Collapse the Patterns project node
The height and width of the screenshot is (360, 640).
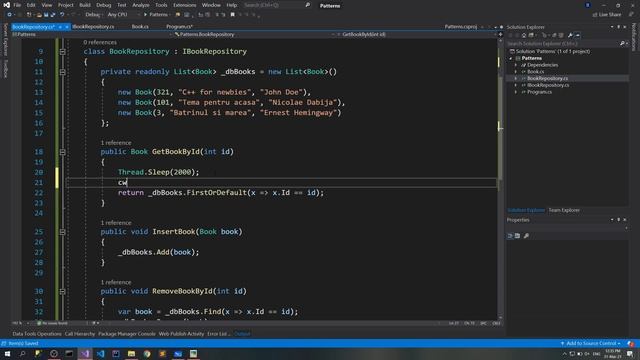pyautogui.click(x=510, y=58)
